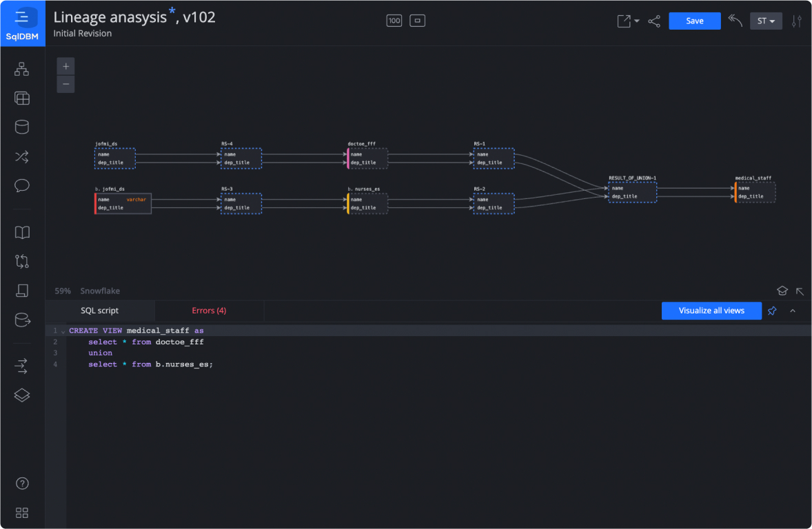Toggle the 100 percent zoom button

(x=394, y=21)
